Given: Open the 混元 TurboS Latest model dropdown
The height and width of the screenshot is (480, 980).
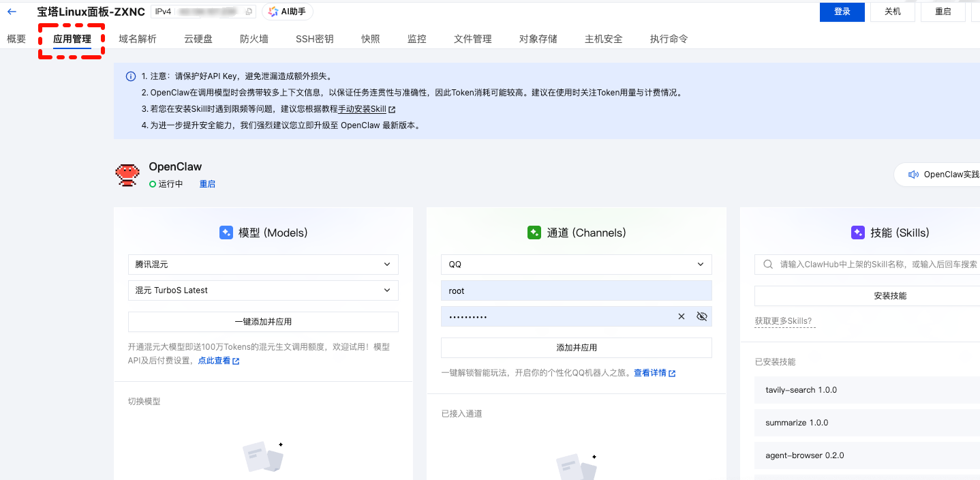Looking at the screenshot, I should pos(263,290).
